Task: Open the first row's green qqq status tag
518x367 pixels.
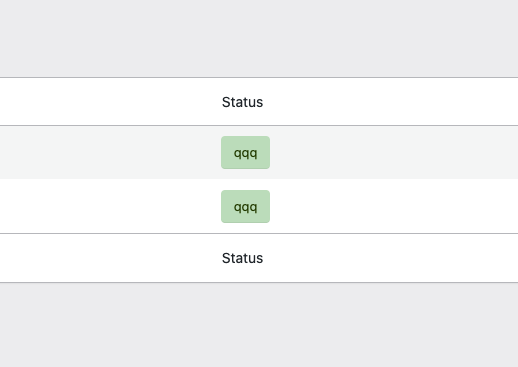Action: pos(245,152)
